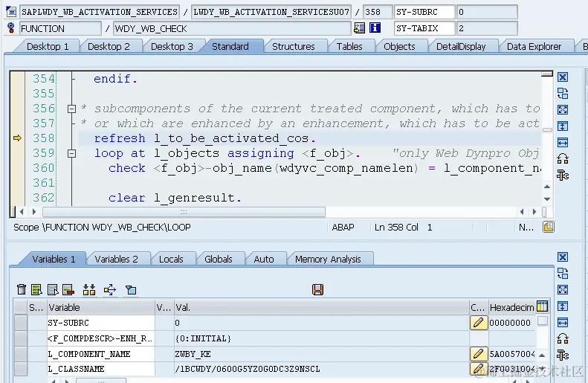This screenshot has width=588, height=383.
Task: Click the navigation icon right of WDY_WB_CHECK field
Action: (x=359, y=28)
